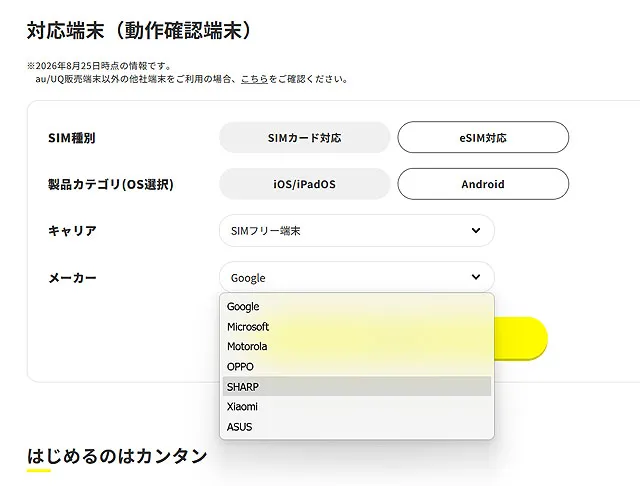
Task: Click the メーカー label
Action: [72, 278]
